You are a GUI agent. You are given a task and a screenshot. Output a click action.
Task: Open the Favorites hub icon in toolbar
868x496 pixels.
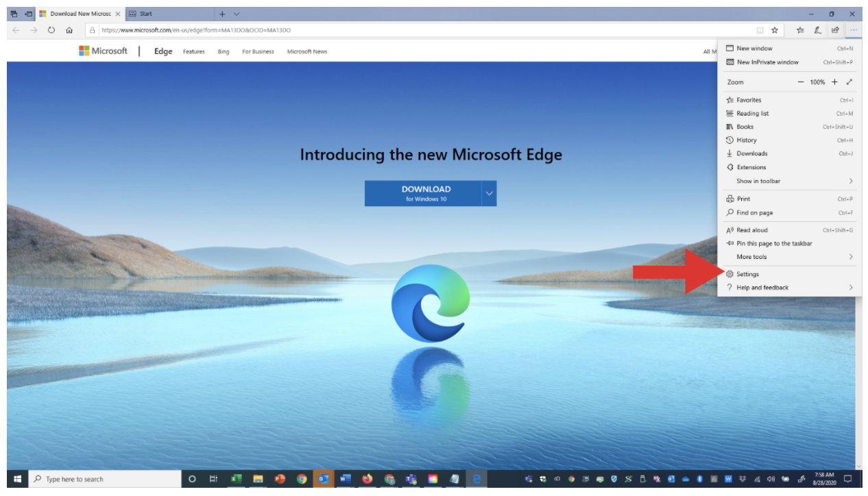[800, 30]
